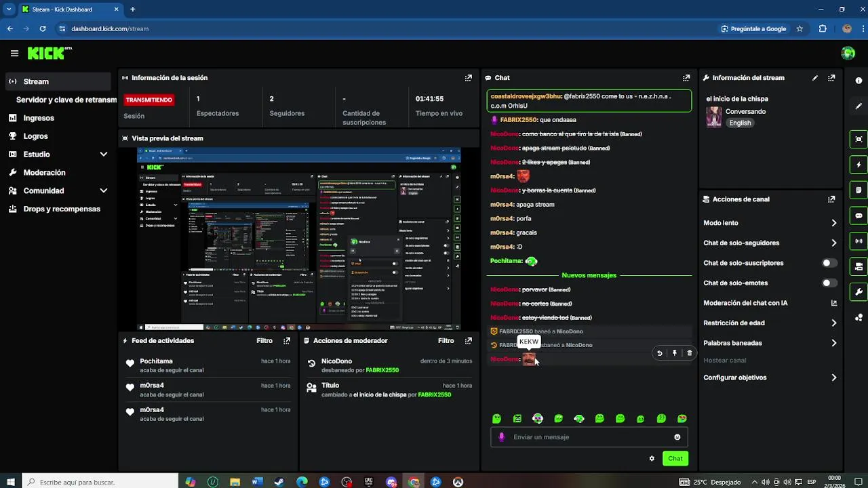Open Moderación del chat con IA link icon
The width and height of the screenshot is (868, 488).
pos(834,303)
